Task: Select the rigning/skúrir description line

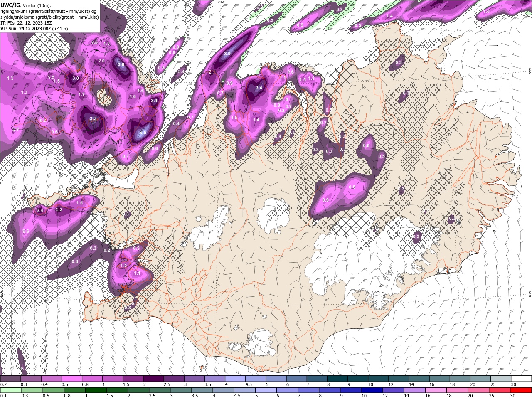Action: (x=49, y=11)
